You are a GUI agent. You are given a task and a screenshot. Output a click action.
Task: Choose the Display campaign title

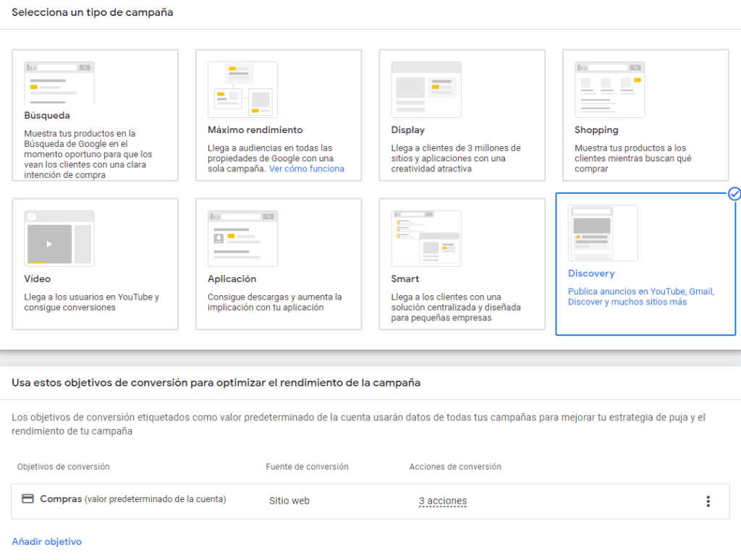click(x=408, y=130)
